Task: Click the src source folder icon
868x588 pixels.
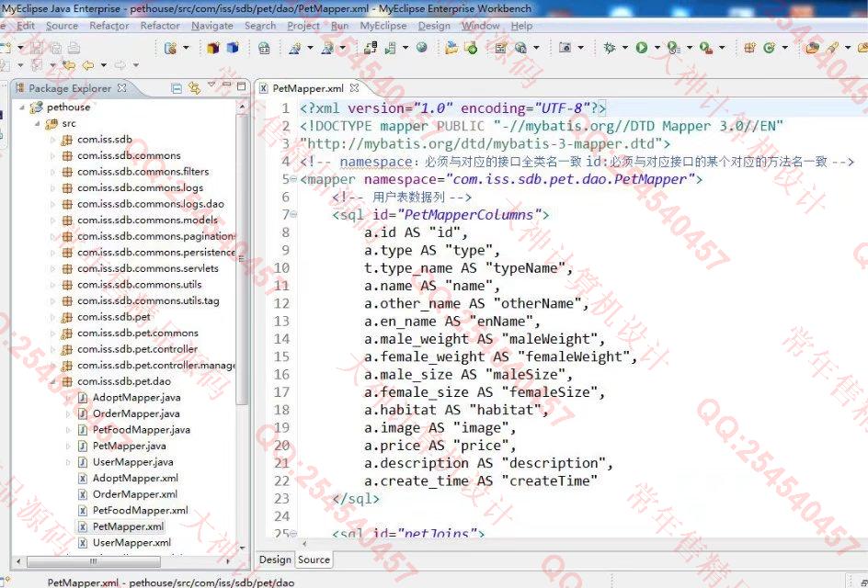Action: [x=51, y=123]
